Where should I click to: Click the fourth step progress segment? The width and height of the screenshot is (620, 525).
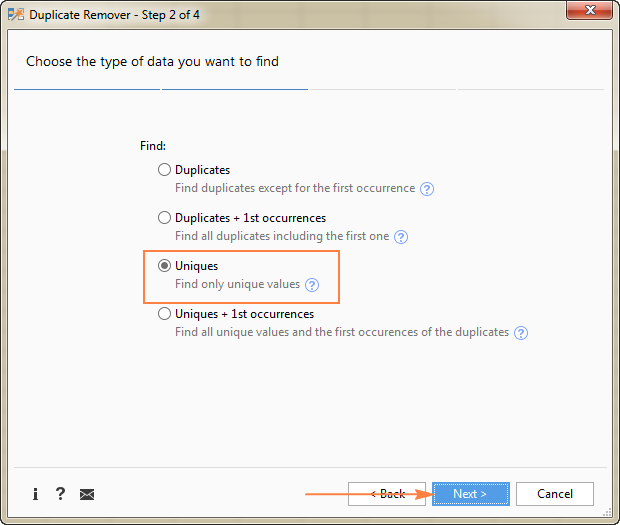coord(531,89)
